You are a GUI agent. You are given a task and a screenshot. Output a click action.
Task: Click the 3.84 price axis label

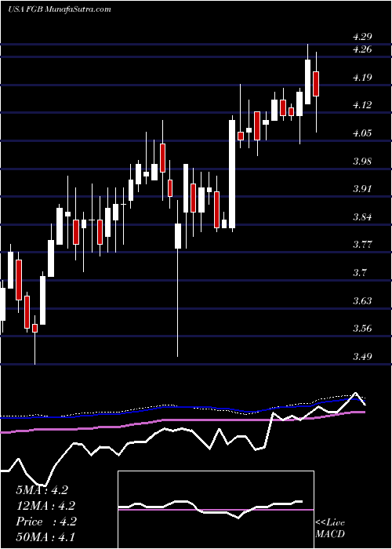click(362, 217)
